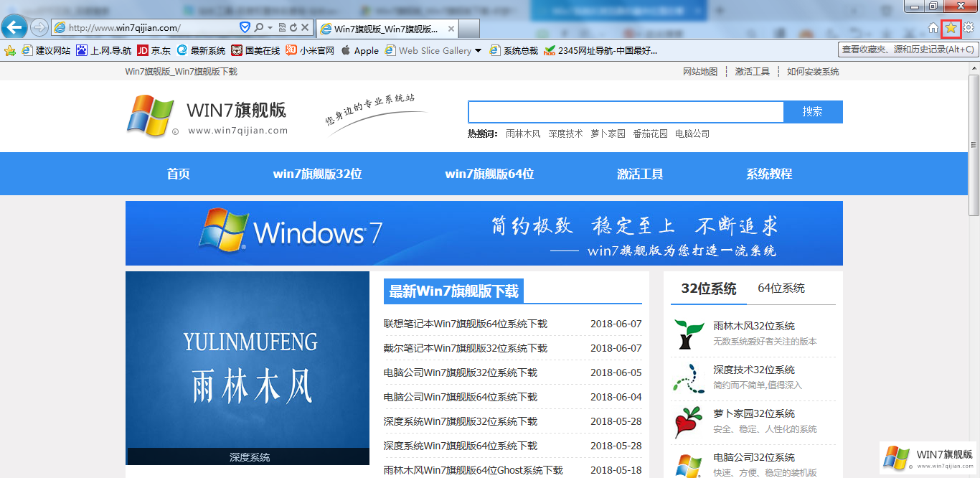Open 小米官网 bookmark

310,50
